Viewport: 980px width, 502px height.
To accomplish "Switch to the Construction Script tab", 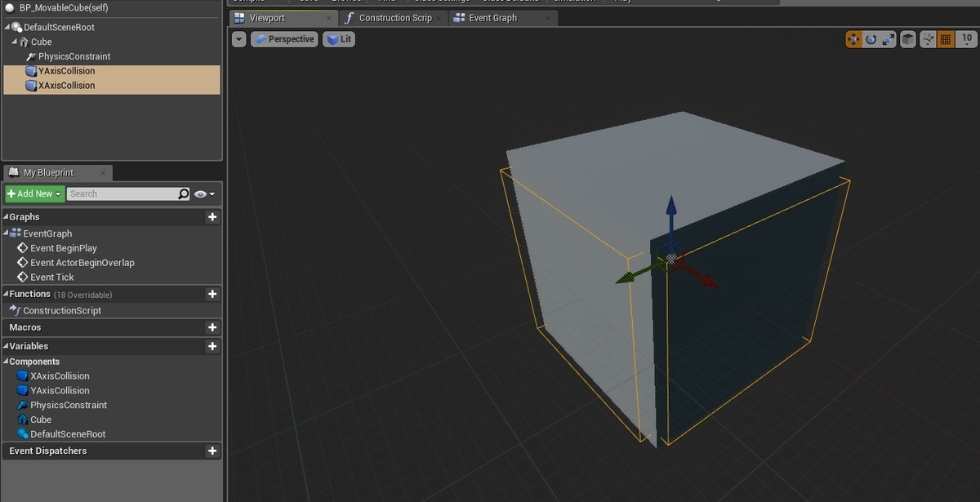I will (x=394, y=18).
